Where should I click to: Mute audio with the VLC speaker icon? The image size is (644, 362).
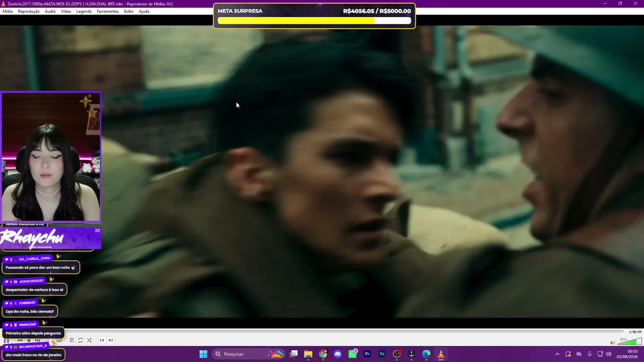click(x=612, y=343)
